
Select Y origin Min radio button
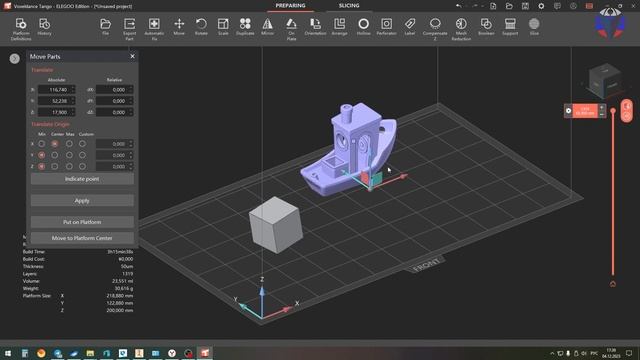pos(42,155)
